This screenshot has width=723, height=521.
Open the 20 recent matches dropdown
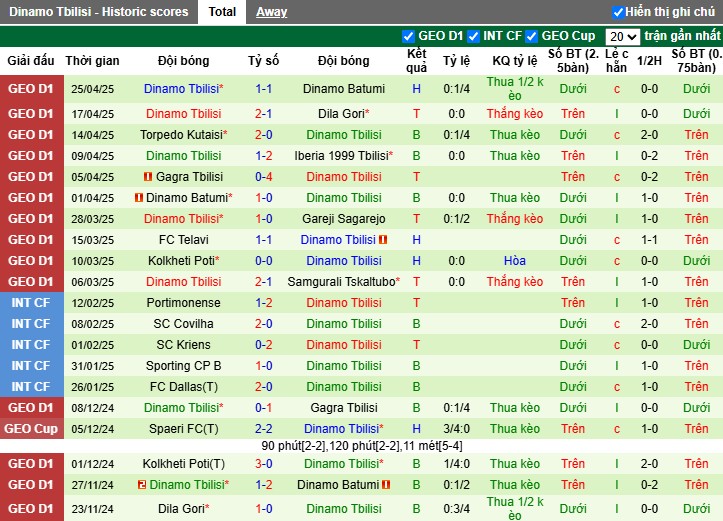coord(622,36)
